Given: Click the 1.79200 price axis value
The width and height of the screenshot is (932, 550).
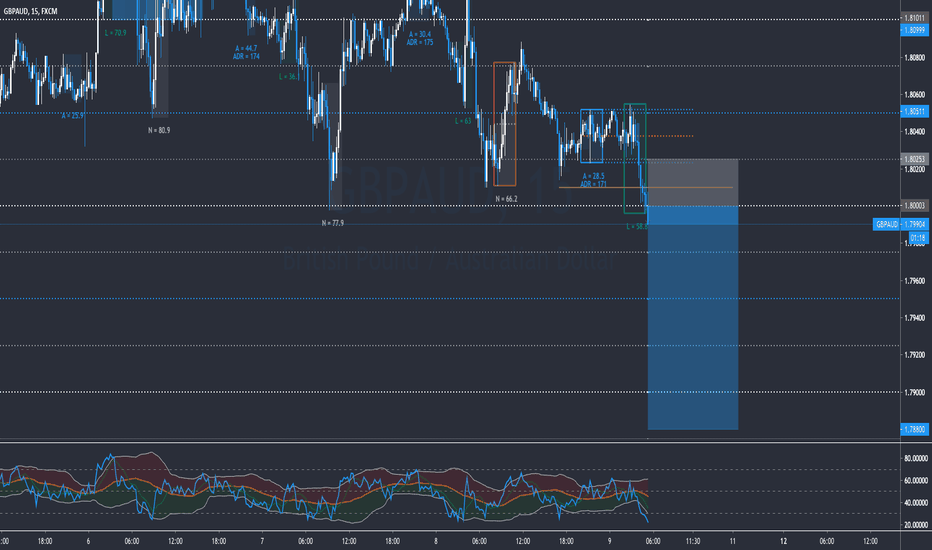Looking at the screenshot, I should (914, 355).
